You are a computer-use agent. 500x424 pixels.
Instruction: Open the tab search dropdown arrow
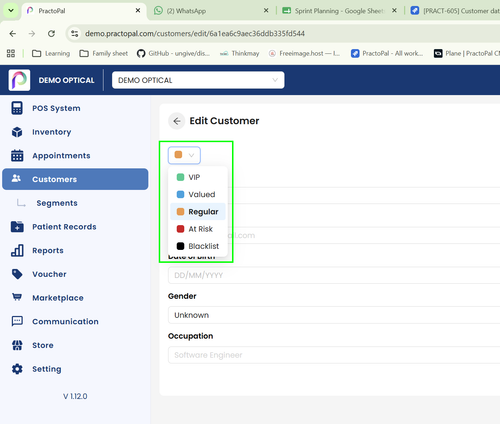[11, 11]
